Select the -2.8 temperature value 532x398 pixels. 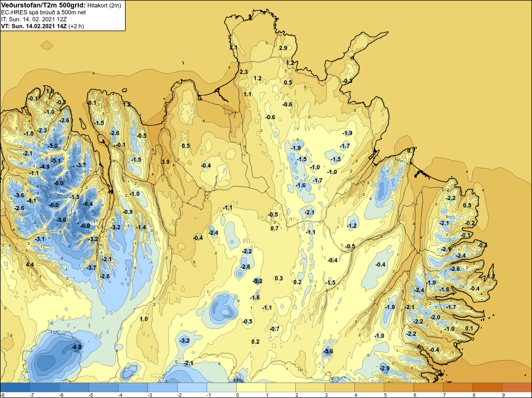coord(245,267)
